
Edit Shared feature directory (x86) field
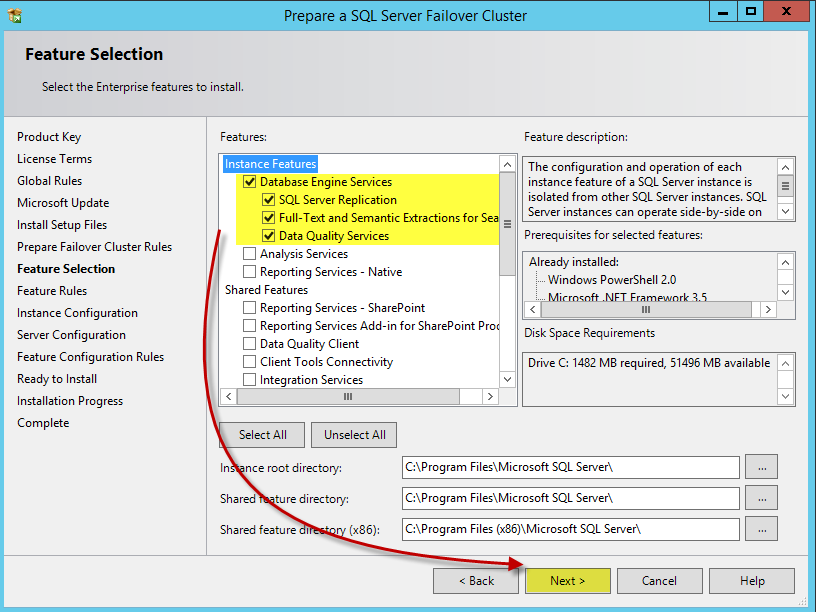(570, 529)
